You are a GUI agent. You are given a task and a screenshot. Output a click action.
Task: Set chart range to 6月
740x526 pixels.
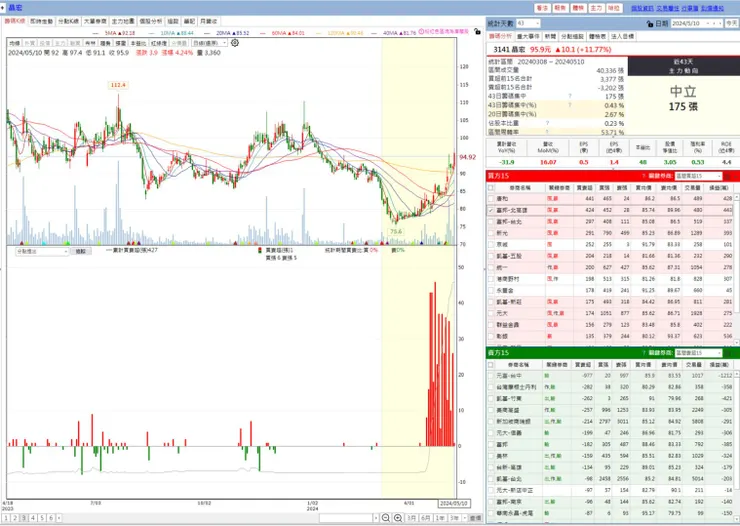click(426, 518)
